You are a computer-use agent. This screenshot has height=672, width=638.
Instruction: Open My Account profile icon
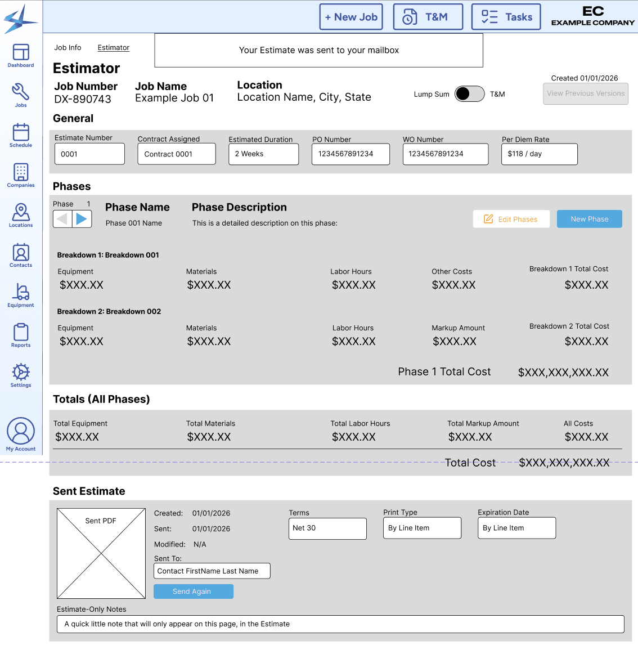[x=21, y=434]
